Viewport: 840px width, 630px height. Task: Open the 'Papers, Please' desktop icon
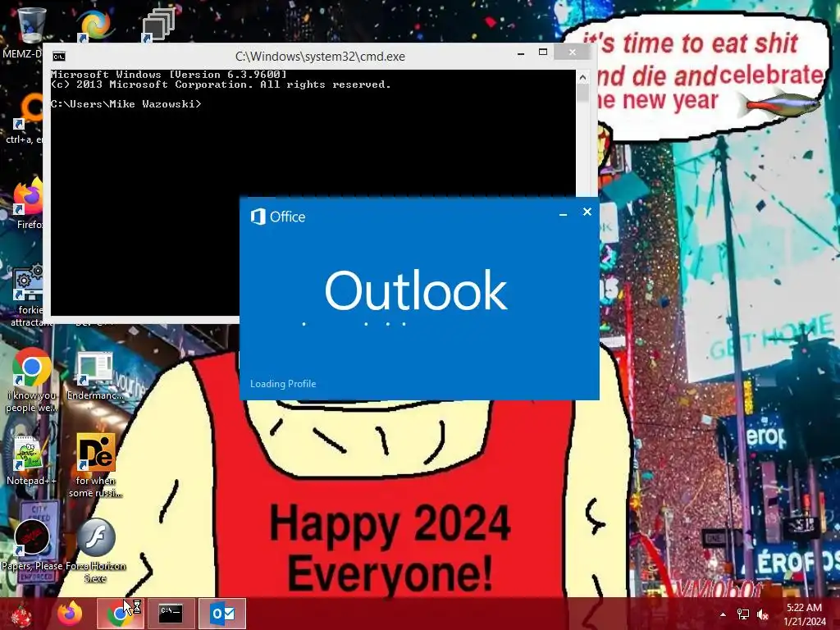(x=31, y=538)
